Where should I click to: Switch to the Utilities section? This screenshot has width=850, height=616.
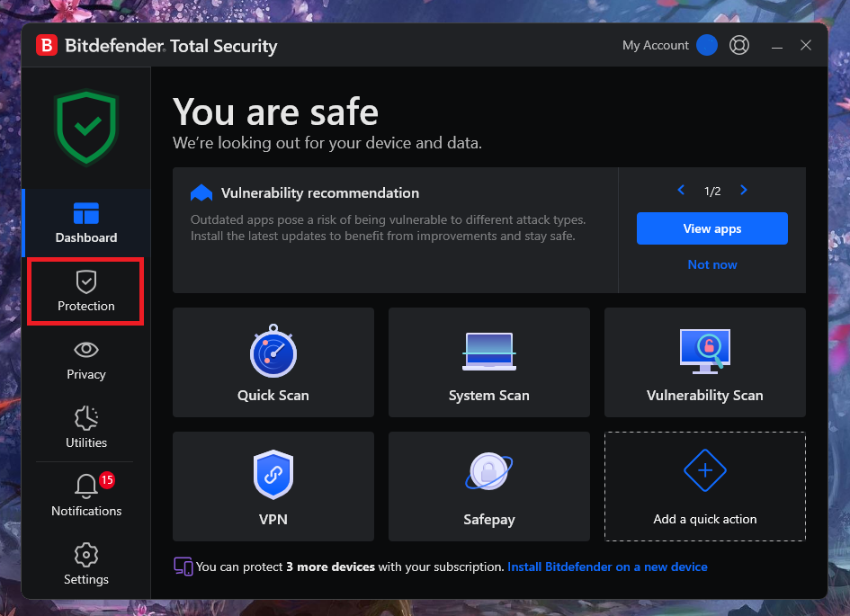[x=86, y=428]
